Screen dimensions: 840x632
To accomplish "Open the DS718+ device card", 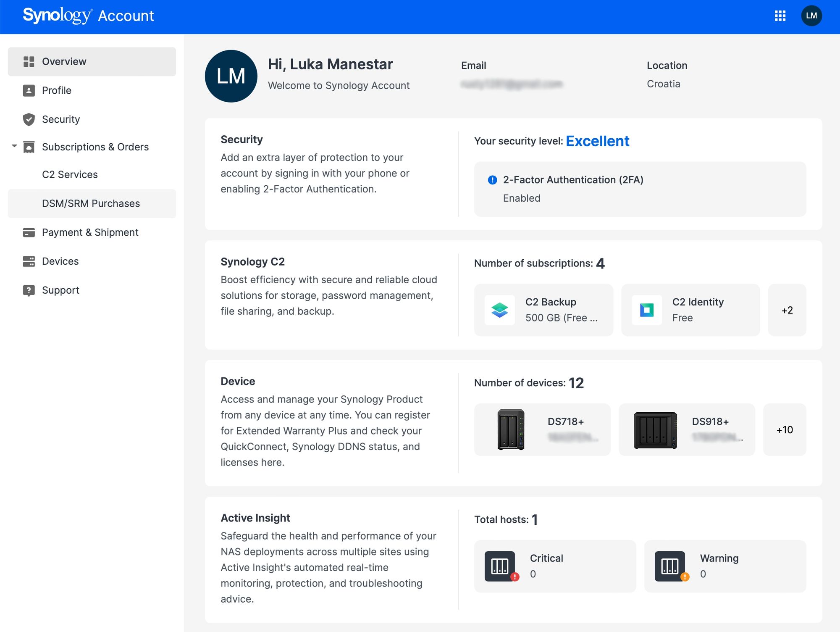I will click(542, 429).
